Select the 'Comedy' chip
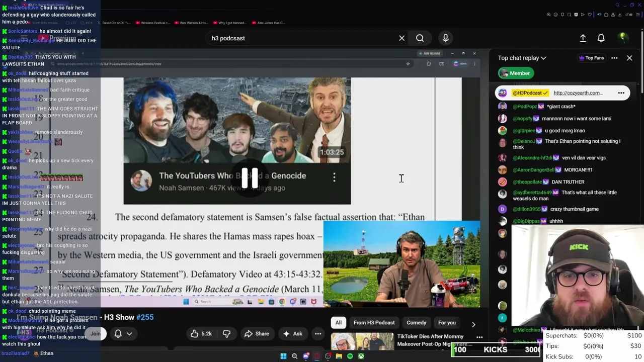The height and width of the screenshot is (362, 644). (416, 323)
